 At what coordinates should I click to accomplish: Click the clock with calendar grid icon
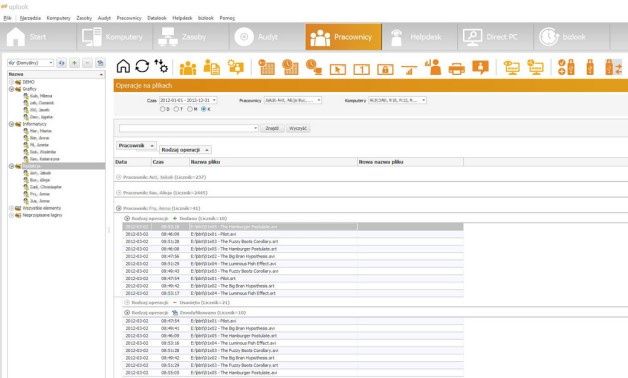290,67
